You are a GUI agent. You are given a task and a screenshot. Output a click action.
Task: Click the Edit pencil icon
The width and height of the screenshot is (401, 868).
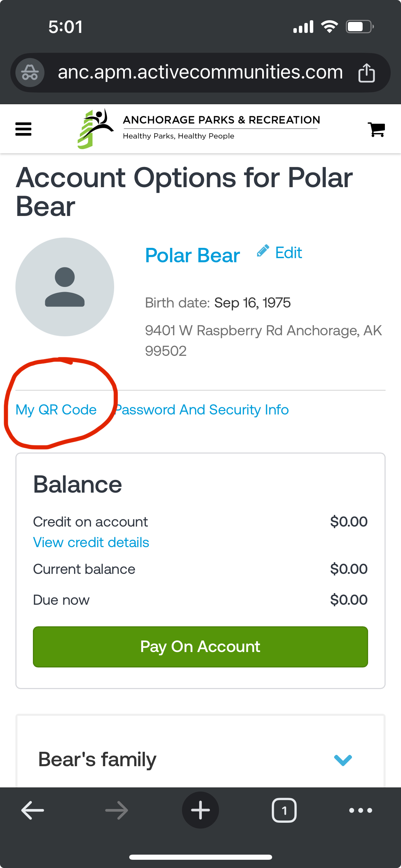coord(263,251)
